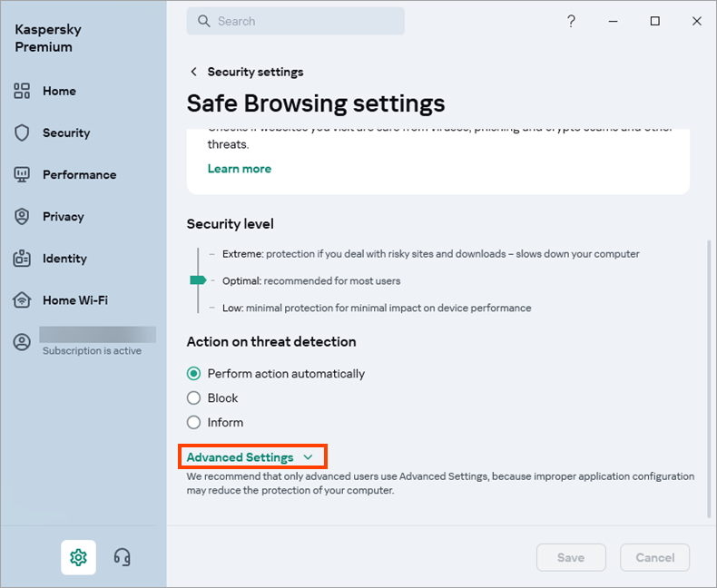Click the Identity badge icon
The image size is (717, 588).
[23, 259]
